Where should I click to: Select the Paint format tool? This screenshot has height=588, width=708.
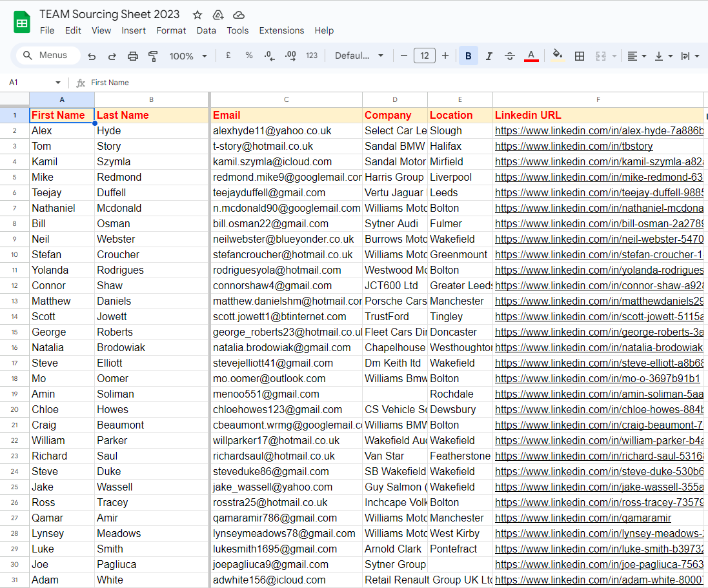point(153,56)
